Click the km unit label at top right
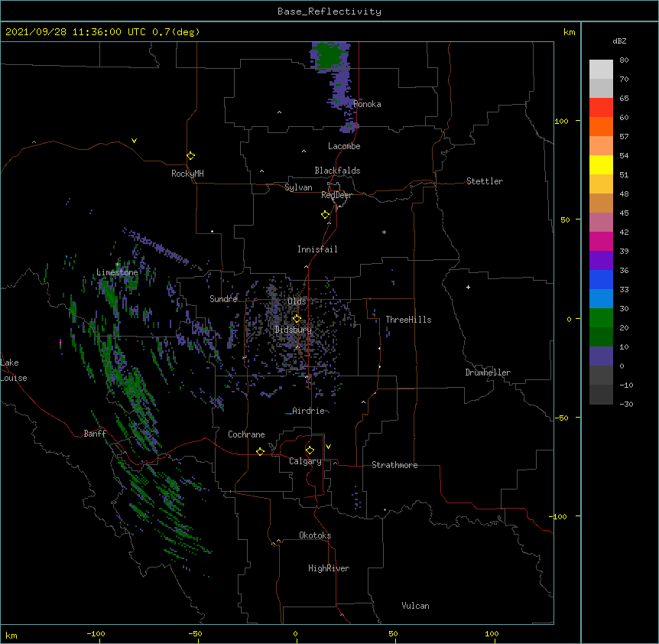Viewport: 659px width, 644px height. point(570,32)
